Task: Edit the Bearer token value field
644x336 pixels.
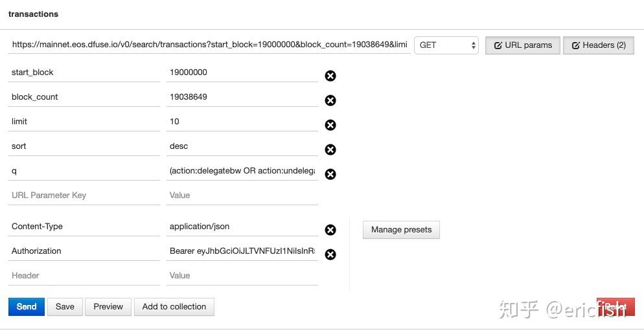Action: (x=242, y=251)
